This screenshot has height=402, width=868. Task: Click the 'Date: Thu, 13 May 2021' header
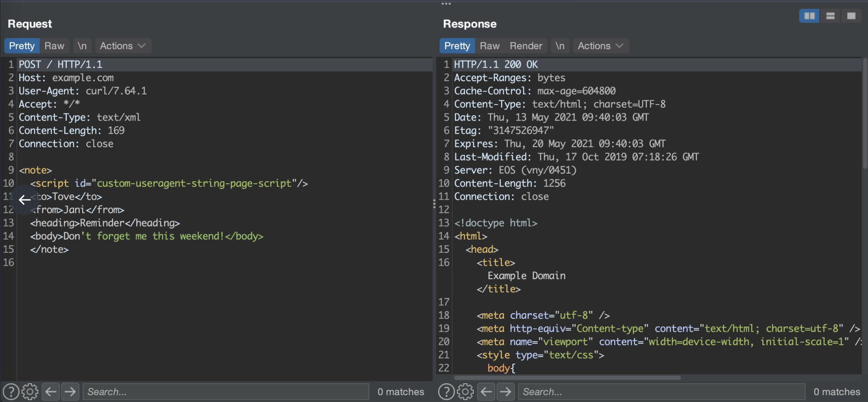(552, 117)
